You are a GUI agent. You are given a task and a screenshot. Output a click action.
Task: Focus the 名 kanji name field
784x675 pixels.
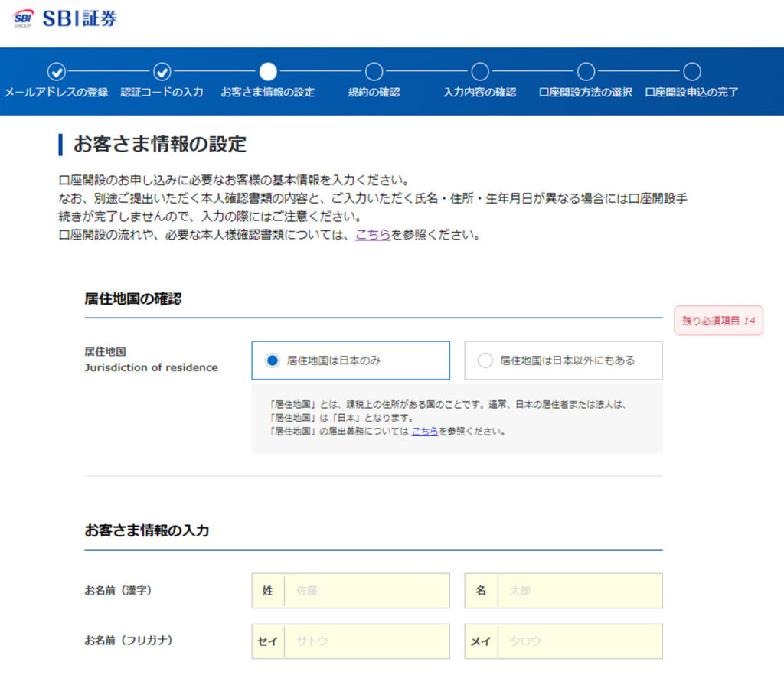[x=563, y=591]
